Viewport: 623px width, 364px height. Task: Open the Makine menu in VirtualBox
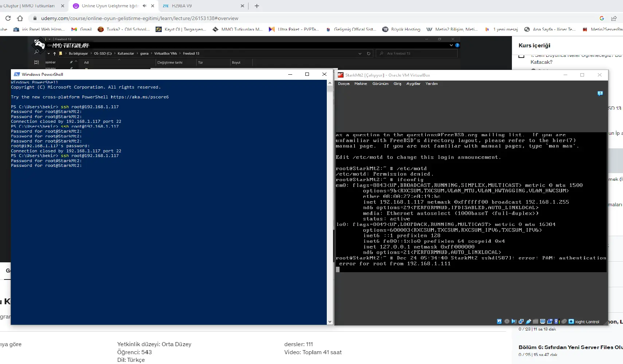[361, 84]
